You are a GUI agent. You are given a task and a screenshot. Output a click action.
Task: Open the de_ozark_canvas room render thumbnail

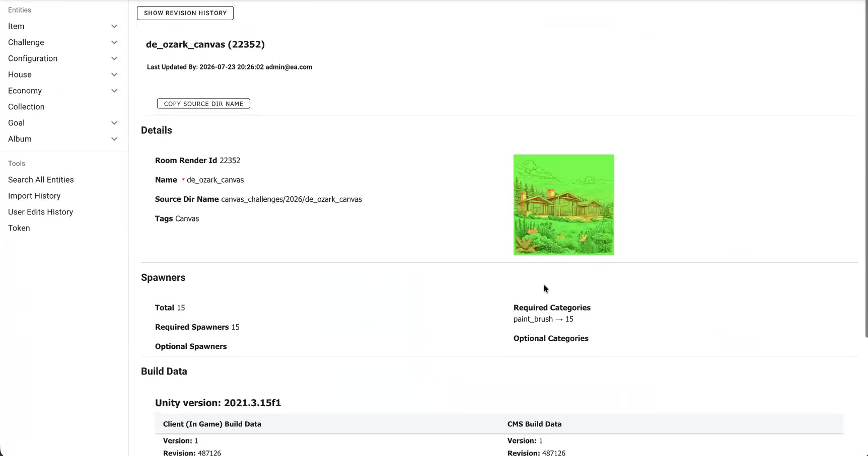click(x=564, y=205)
